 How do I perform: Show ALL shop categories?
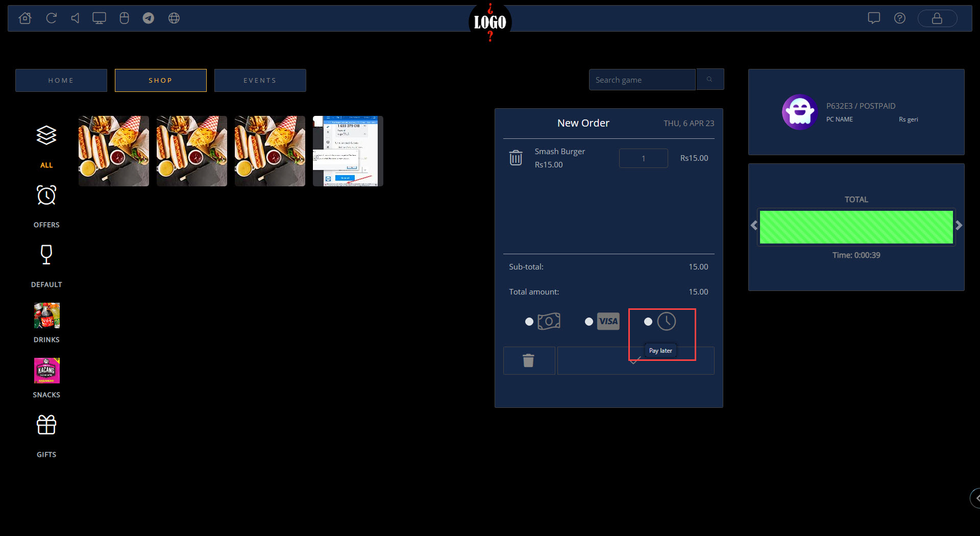tap(46, 147)
